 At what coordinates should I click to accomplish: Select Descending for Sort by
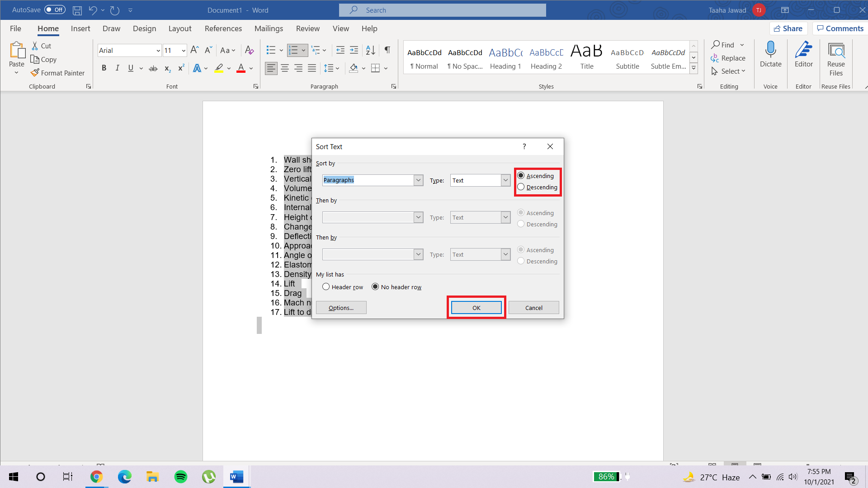point(538,187)
